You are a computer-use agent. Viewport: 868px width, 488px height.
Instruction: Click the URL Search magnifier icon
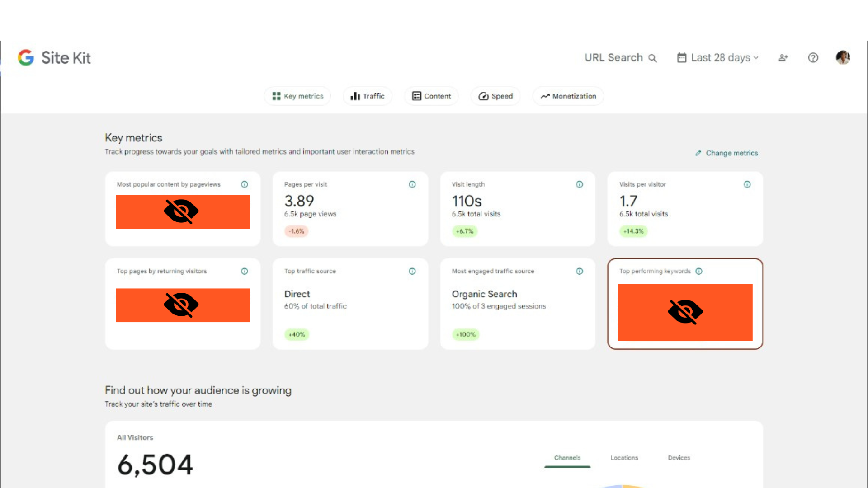point(652,58)
